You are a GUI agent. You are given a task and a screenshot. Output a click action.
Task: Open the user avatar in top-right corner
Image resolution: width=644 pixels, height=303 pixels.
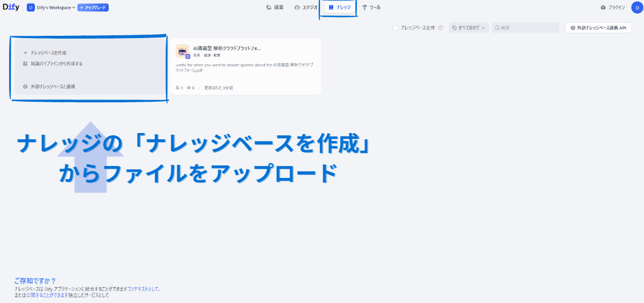point(637,7)
